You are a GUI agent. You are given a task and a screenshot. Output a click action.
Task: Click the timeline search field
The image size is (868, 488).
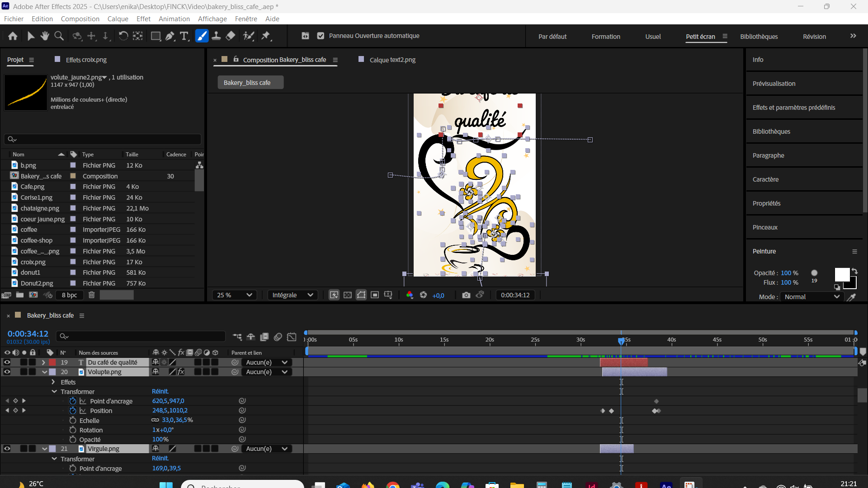coord(141,336)
